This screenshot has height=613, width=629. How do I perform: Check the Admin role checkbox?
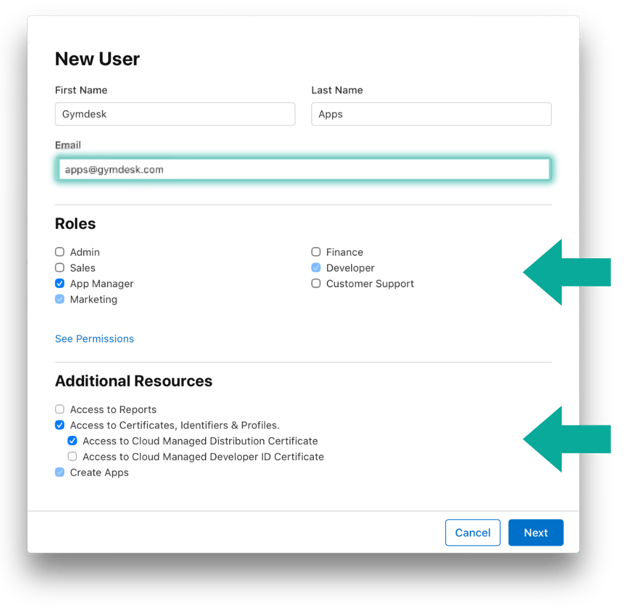click(60, 252)
